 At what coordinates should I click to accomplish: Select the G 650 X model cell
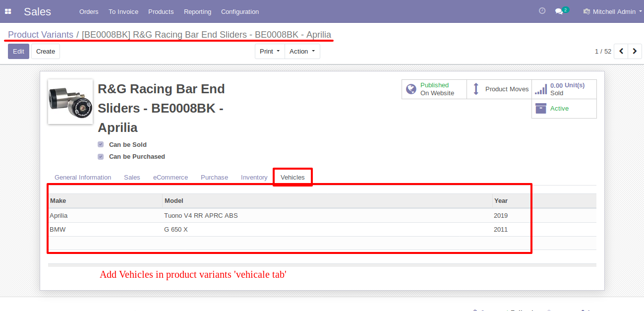coord(327,230)
